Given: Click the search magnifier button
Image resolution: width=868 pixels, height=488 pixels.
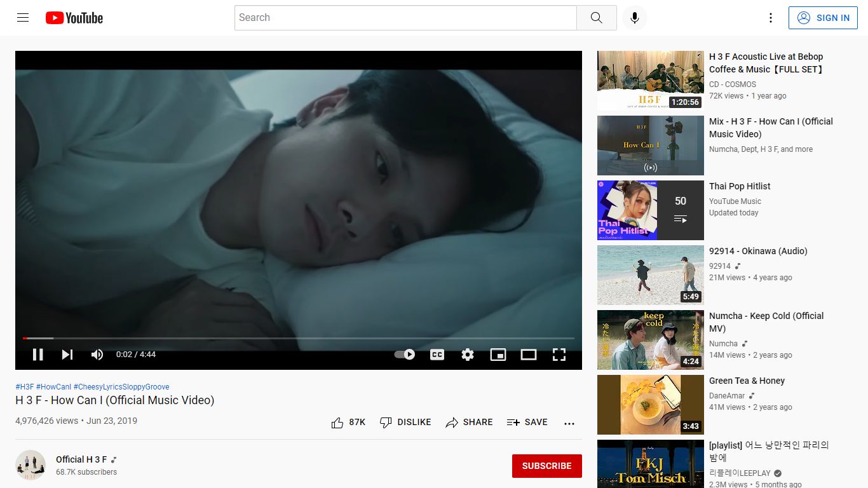Looking at the screenshot, I should coord(596,18).
